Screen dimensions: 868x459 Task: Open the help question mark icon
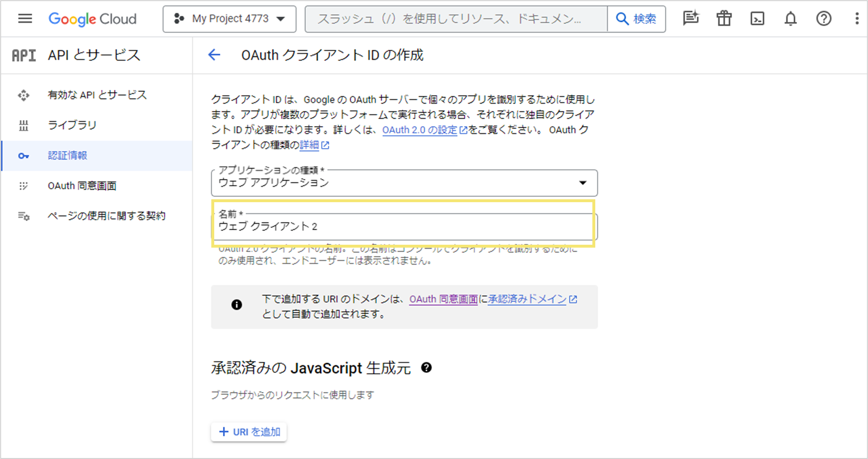tap(823, 18)
